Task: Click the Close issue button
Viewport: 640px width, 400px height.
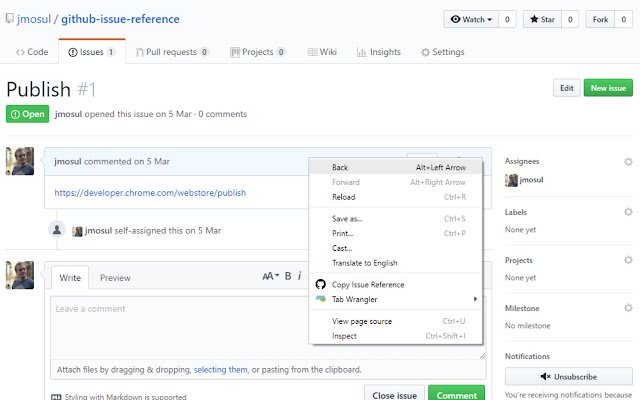Action: [x=394, y=395]
